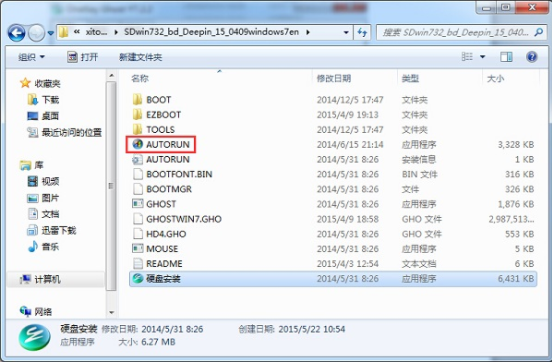Click the xito... breadcrumb in the address bar
This screenshot has height=363, width=552.
coord(96,32)
